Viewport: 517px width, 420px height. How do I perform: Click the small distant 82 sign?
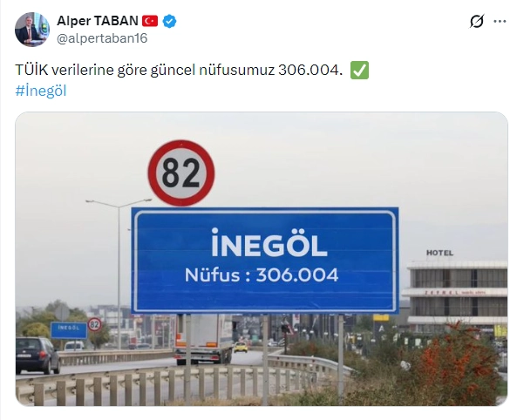click(95, 325)
